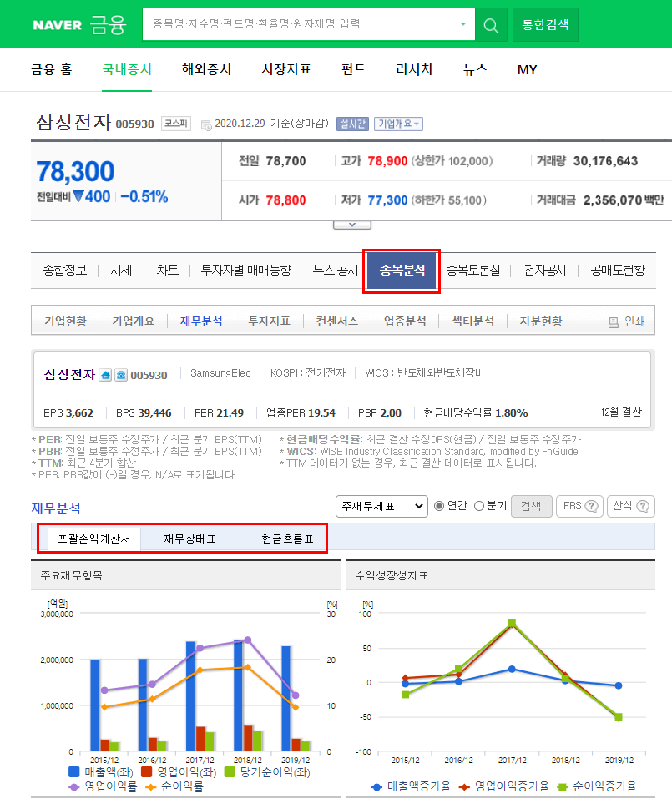Open 전자공시 tab
The width and height of the screenshot is (672, 804).
pos(545,271)
